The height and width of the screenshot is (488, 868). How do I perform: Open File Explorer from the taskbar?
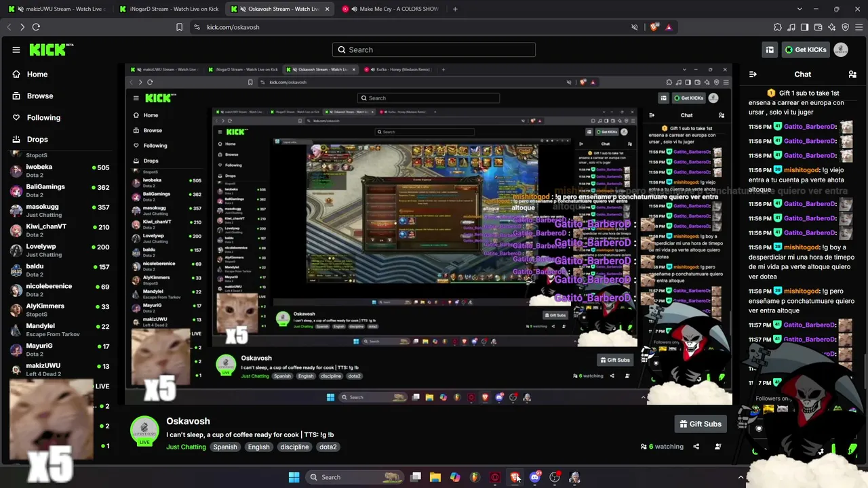click(x=435, y=477)
